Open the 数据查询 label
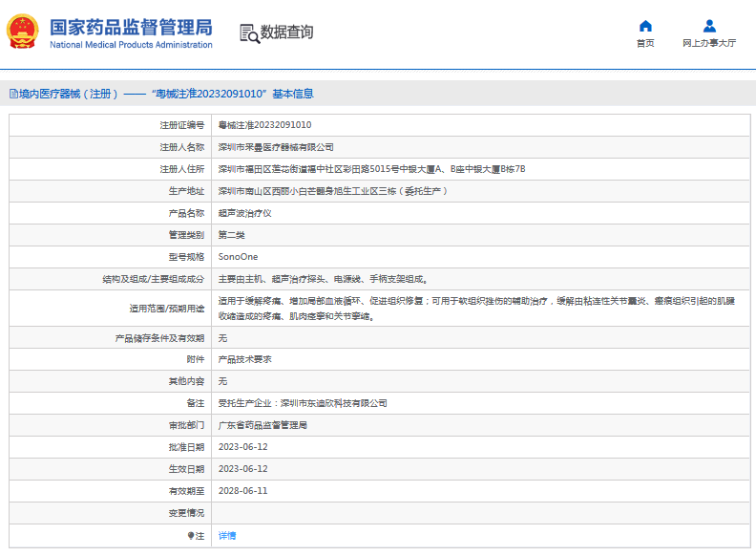The height and width of the screenshot is (556, 756). coord(287,32)
